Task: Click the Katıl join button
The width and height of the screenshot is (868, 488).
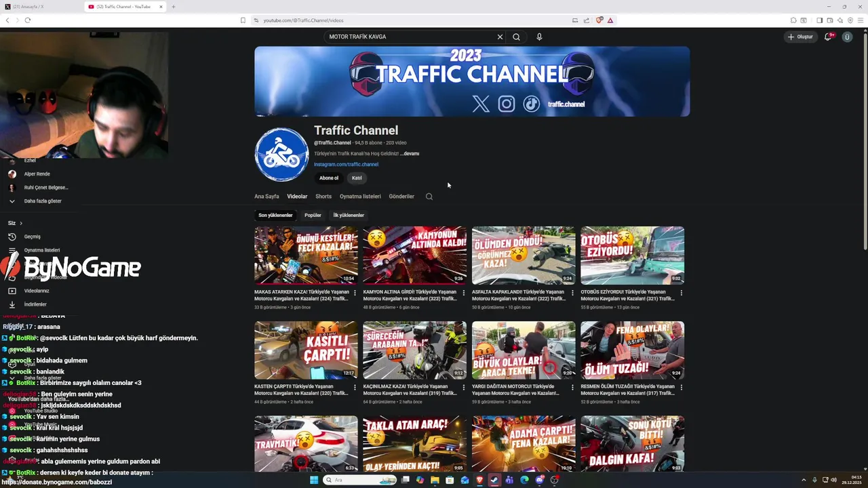Action: [357, 178]
